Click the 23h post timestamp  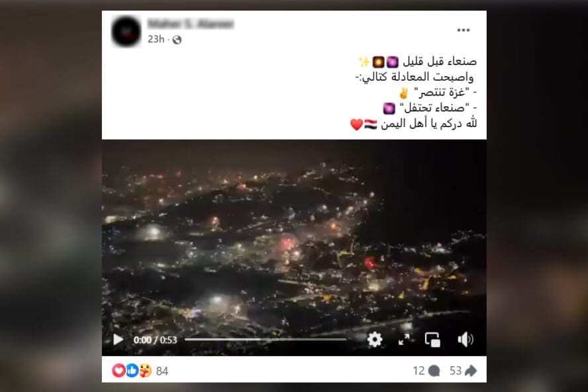[156, 39]
